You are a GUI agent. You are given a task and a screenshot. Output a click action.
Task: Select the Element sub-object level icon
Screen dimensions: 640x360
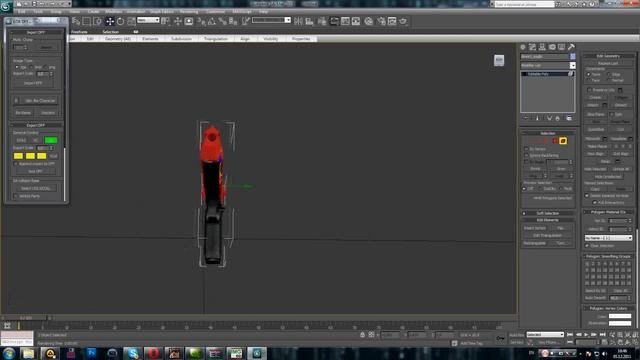coord(563,141)
